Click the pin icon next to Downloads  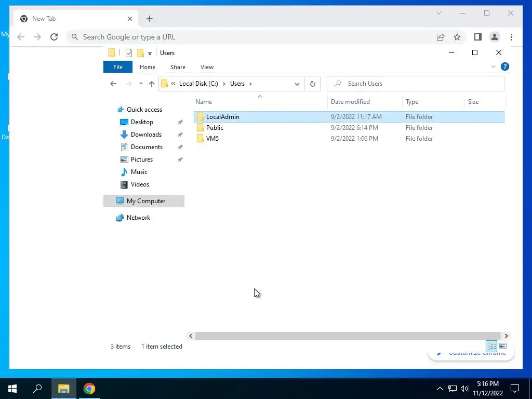point(180,135)
